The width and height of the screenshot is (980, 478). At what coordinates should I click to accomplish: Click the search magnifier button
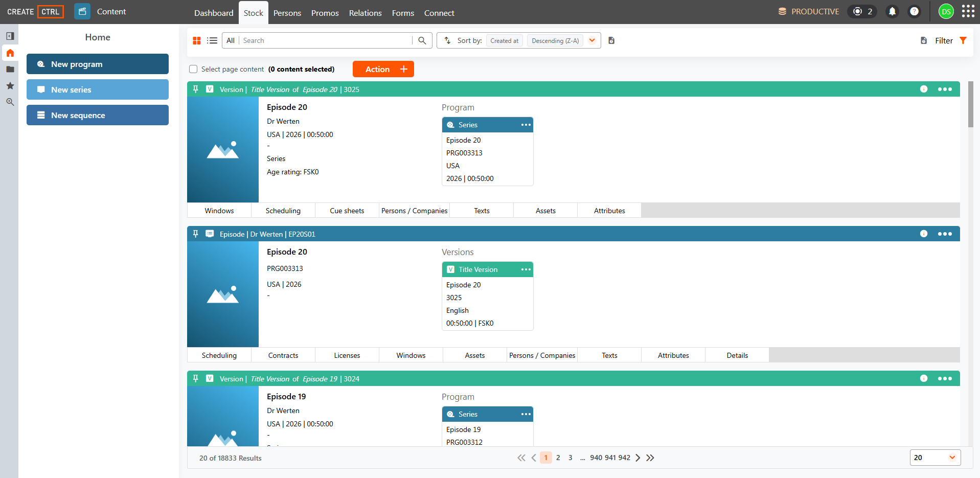pyautogui.click(x=422, y=40)
